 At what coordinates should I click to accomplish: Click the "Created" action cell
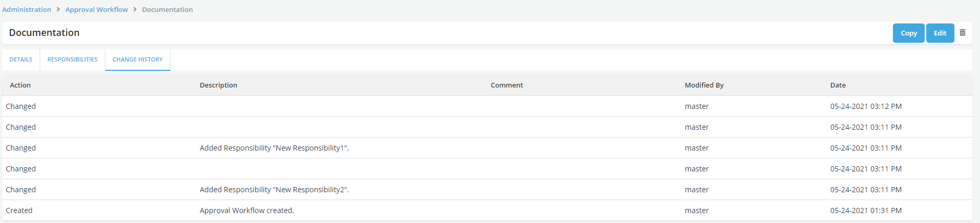point(19,210)
